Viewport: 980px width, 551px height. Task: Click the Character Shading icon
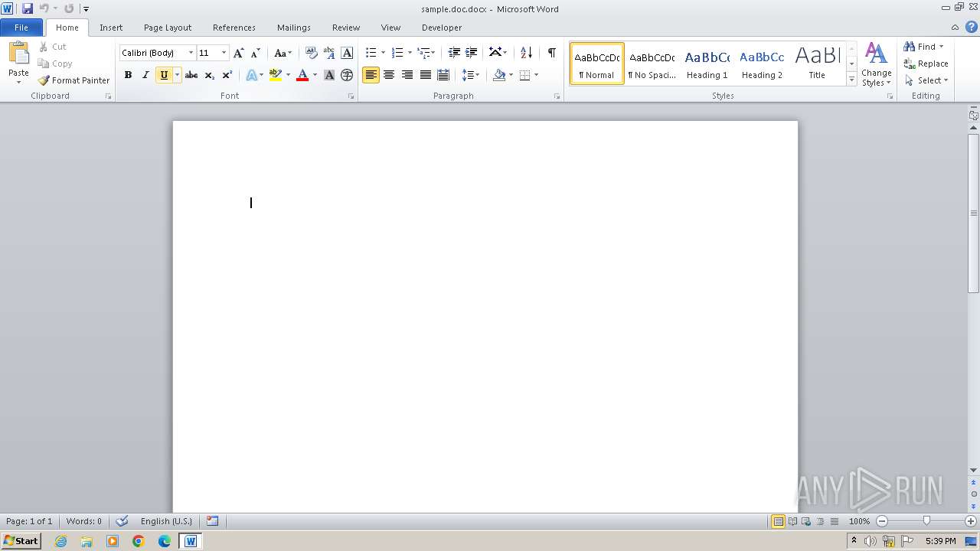[x=329, y=75]
